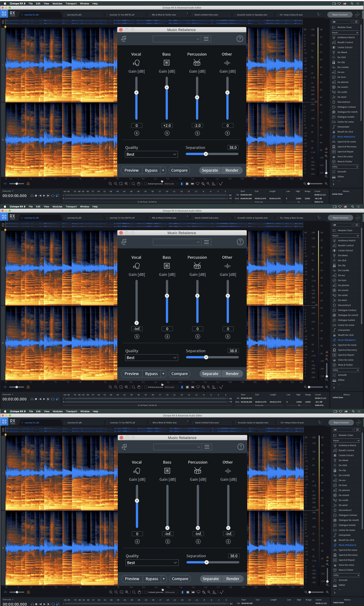This screenshot has width=364, height=606.
Task: Open help question mark in middle Music Rebalance window
Action: (240, 242)
